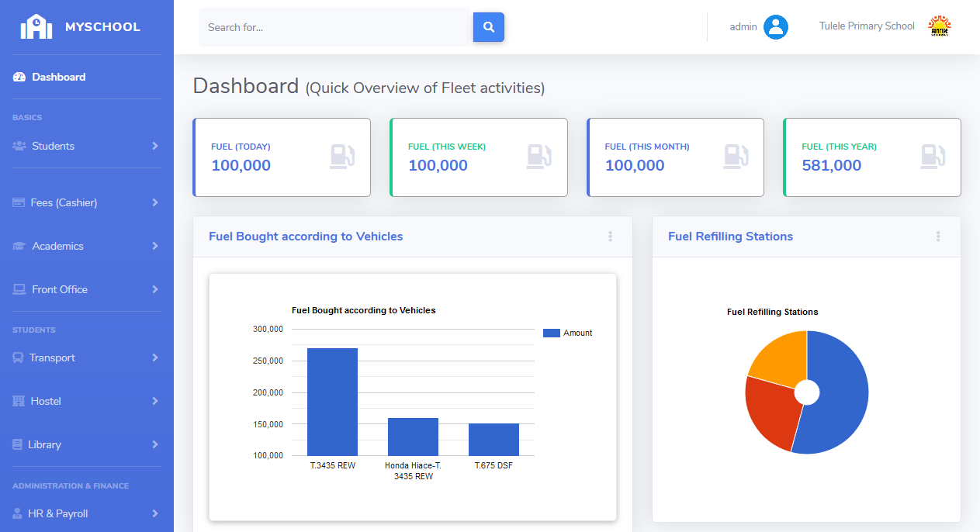Image resolution: width=980 pixels, height=532 pixels.
Task: Click the ADMINISTRATION & FINANCE section heading
Action: click(x=71, y=486)
